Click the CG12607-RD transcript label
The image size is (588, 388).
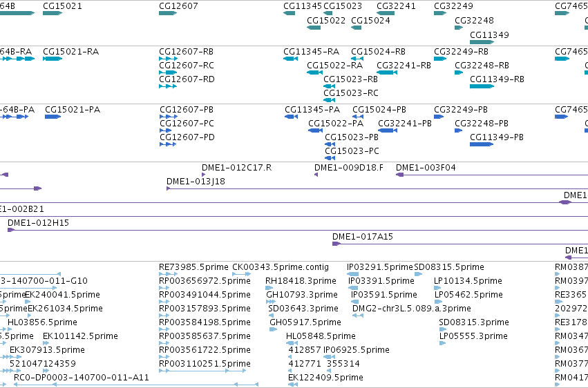(x=187, y=79)
